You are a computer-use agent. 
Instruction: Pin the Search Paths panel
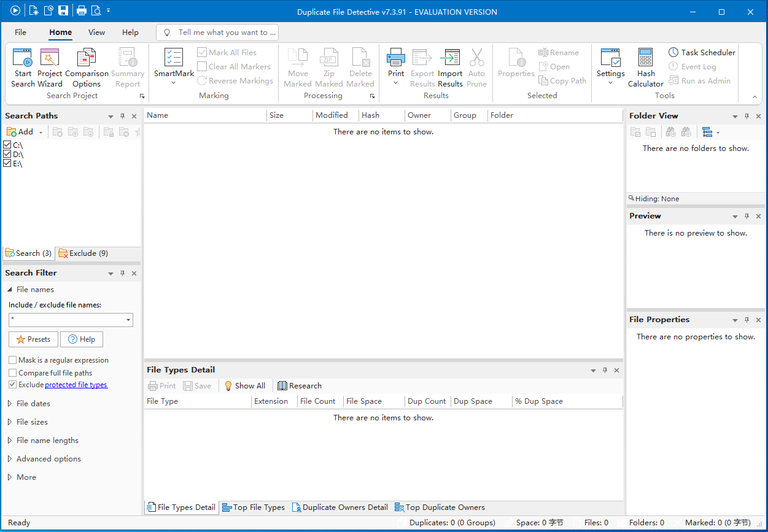pos(122,116)
